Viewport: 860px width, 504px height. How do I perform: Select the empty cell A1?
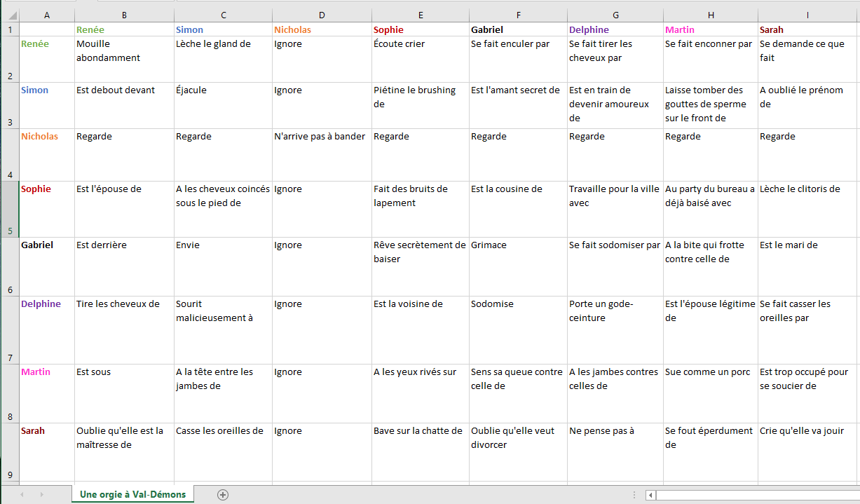point(46,29)
